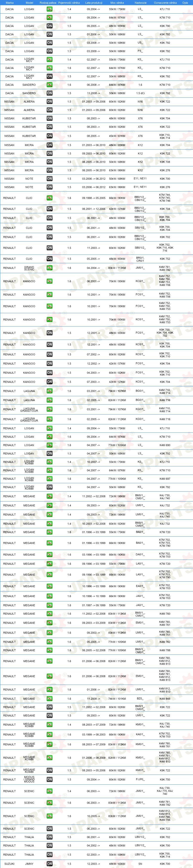Image resolution: width=193 pixels, height=868 pixels.
Task: Select the 'BZ0_' body code cell
Action: coord(140,698)
